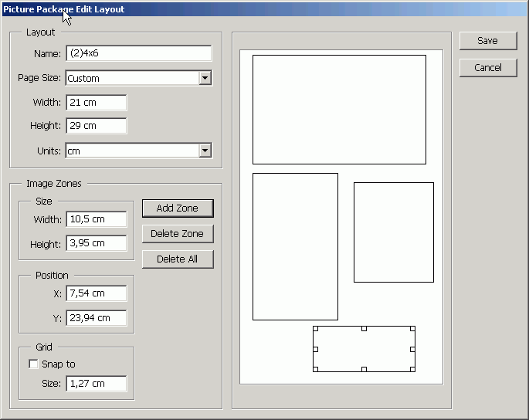Open the Page Size dropdown arrow
Viewport: 529px width, 420px height.
click(205, 78)
